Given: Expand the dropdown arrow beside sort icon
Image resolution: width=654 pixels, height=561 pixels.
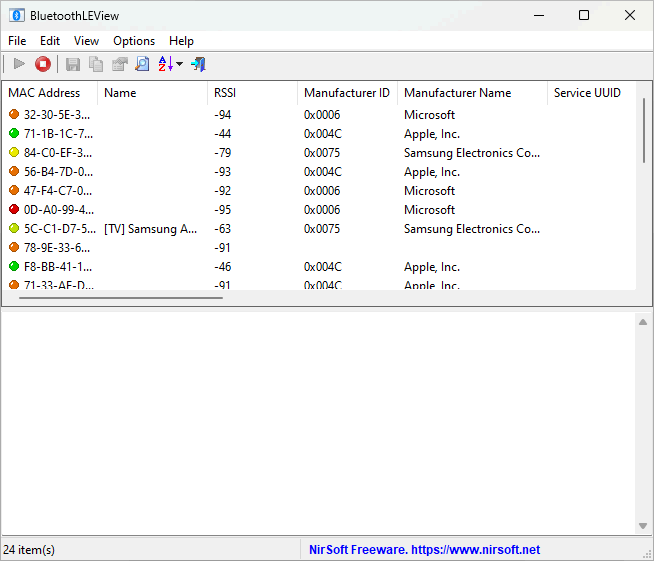Looking at the screenshot, I should coord(180,65).
